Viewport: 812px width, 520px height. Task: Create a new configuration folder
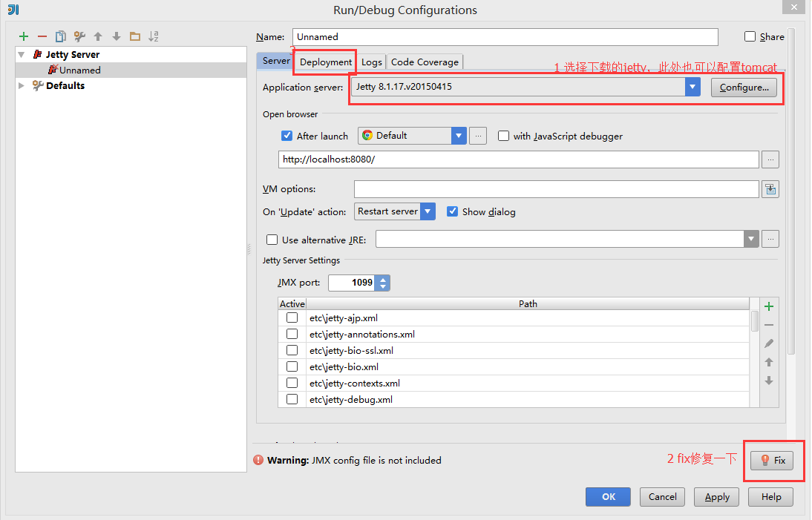[x=135, y=36]
